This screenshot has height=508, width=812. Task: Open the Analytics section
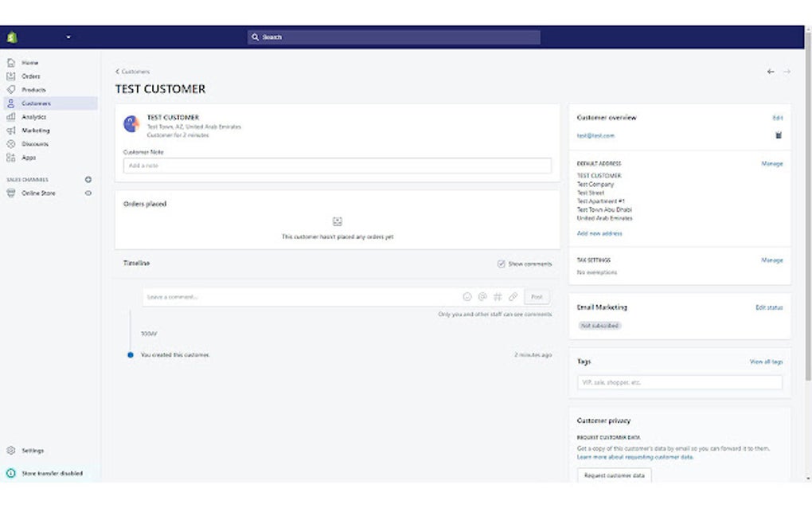[x=33, y=116]
